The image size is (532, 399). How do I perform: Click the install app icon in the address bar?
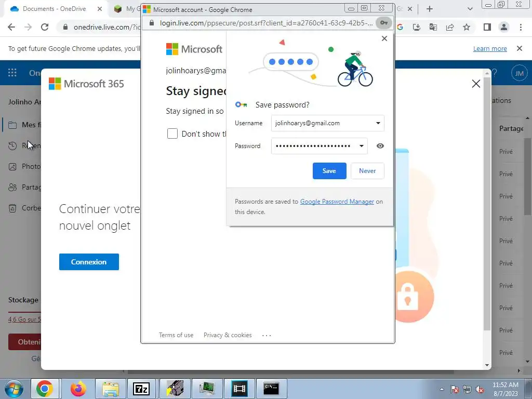click(x=417, y=27)
